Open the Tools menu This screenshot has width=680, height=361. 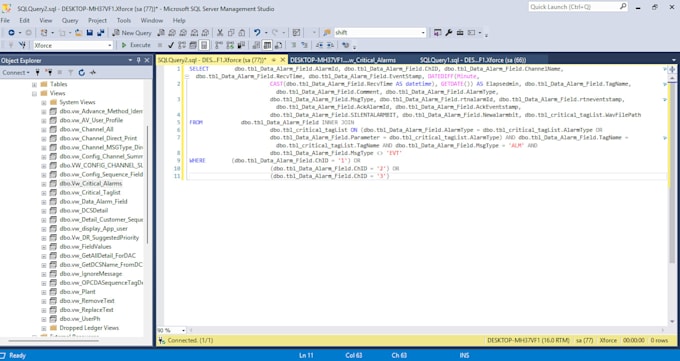point(124,20)
